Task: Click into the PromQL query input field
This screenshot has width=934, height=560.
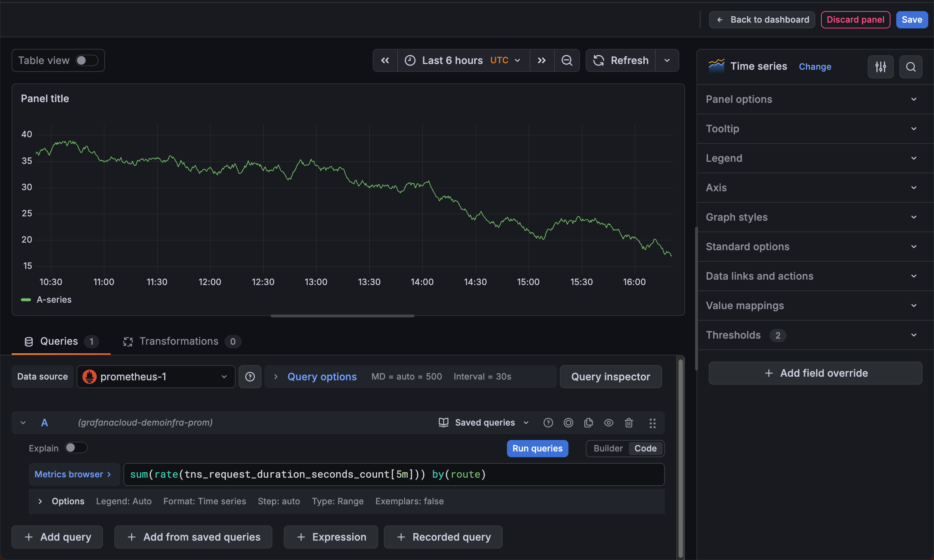Action: click(x=393, y=474)
